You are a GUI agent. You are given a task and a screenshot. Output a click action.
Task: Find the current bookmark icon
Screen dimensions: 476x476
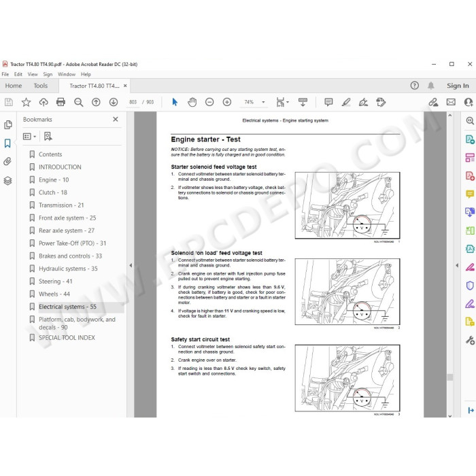[48, 136]
